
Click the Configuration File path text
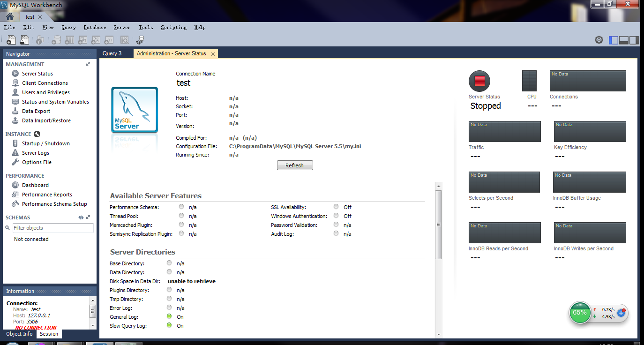click(x=295, y=146)
